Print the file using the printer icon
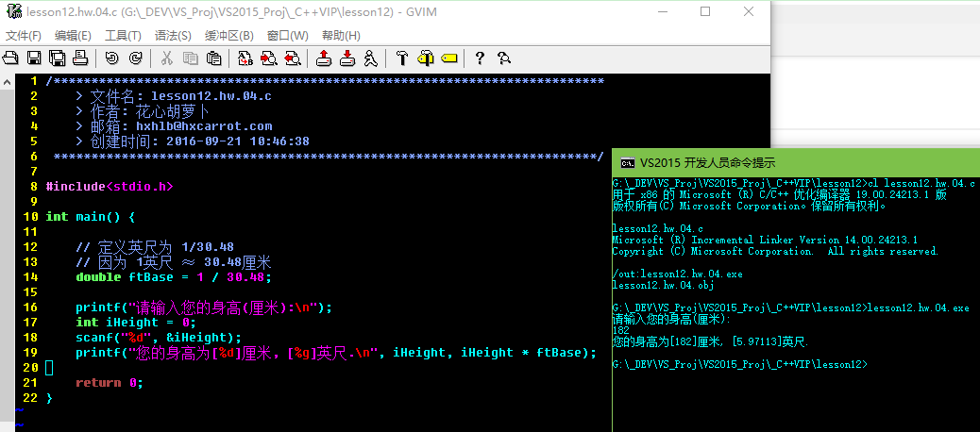Image resolution: width=980 pixels, height=432 pixels. 81,58
